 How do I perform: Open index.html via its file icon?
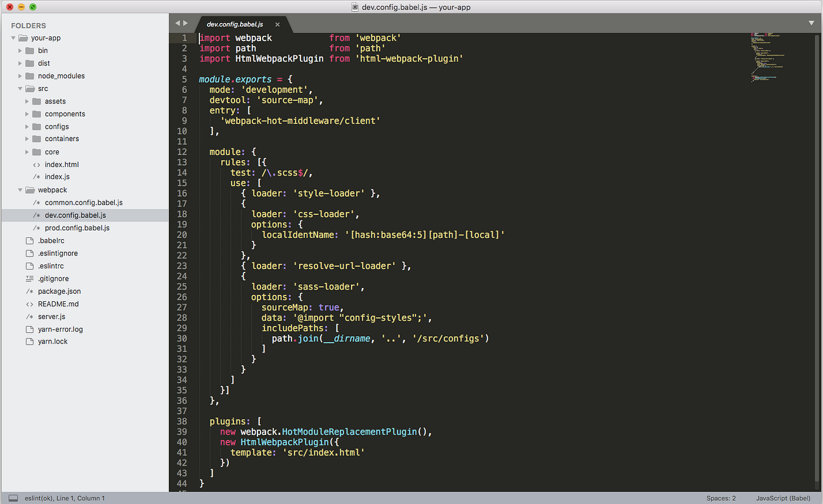[36, 164]
